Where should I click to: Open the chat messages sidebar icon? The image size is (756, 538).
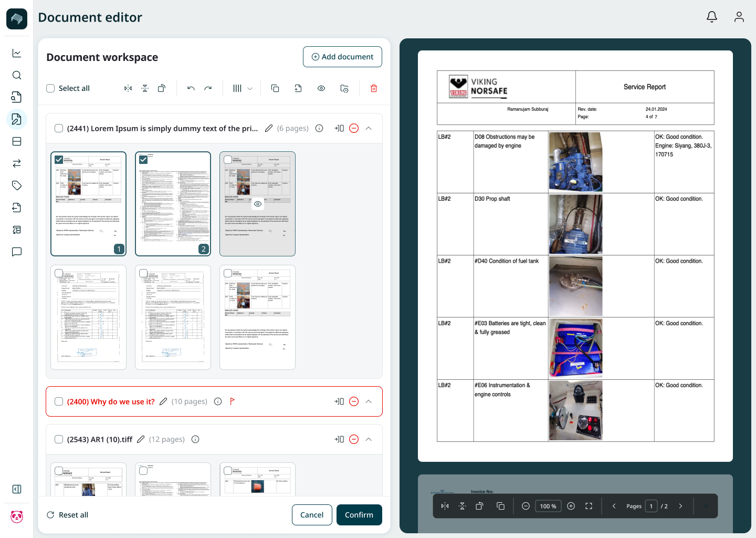[x=17, y=252]
